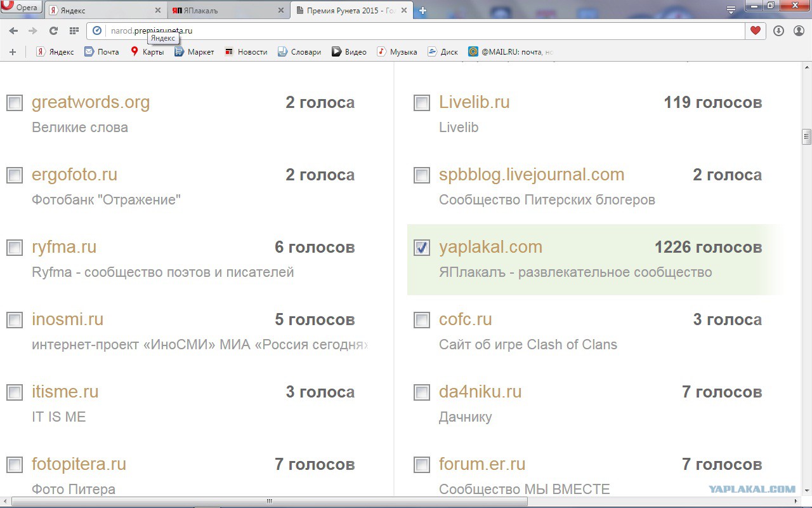Viewport: 812px width, 508px height.
Task: Click the itisme.ru link
Action: 65,392
